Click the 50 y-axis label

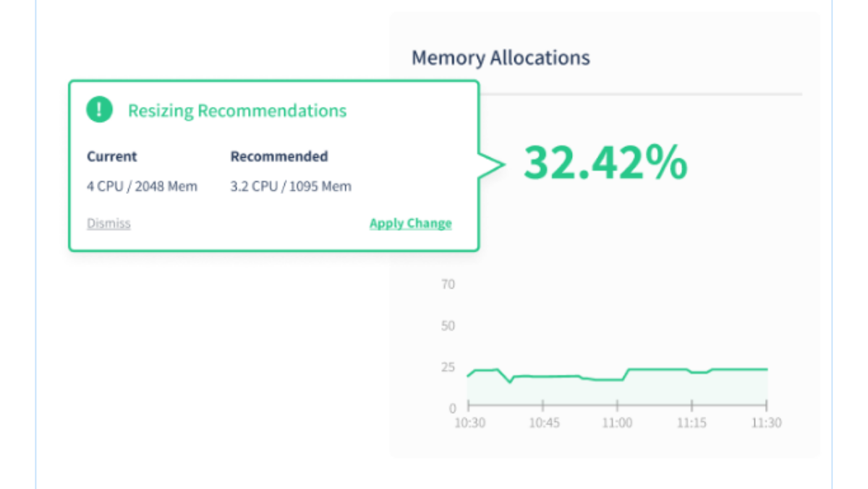(448, 326)
